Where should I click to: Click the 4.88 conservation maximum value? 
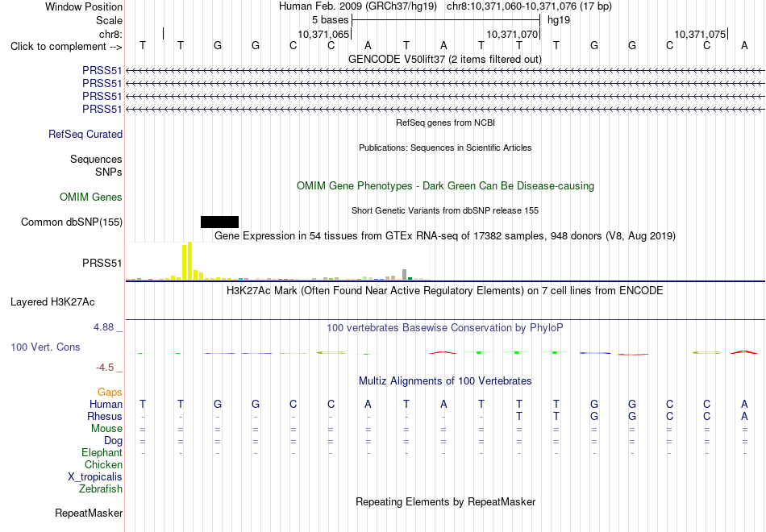[103, 327]
